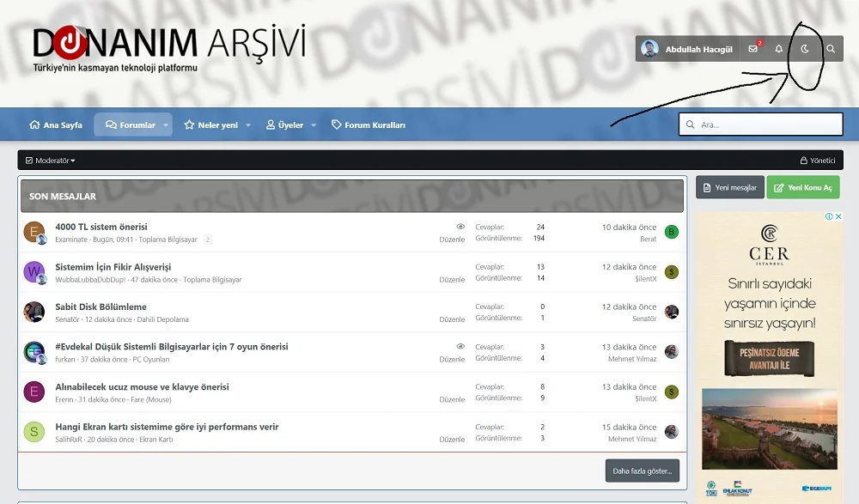The image size is (859, 504).
Task: Open the Ekran Kartı category link
Action: [x=156, y=440]
